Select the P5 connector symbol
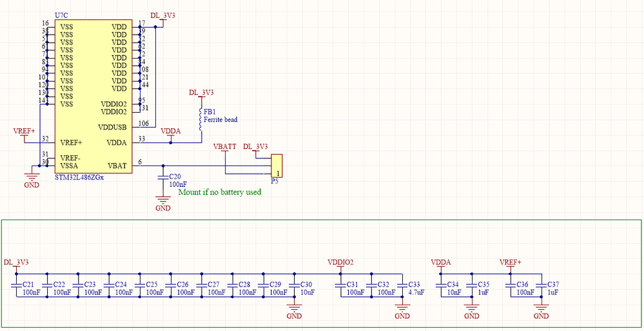 277,165
